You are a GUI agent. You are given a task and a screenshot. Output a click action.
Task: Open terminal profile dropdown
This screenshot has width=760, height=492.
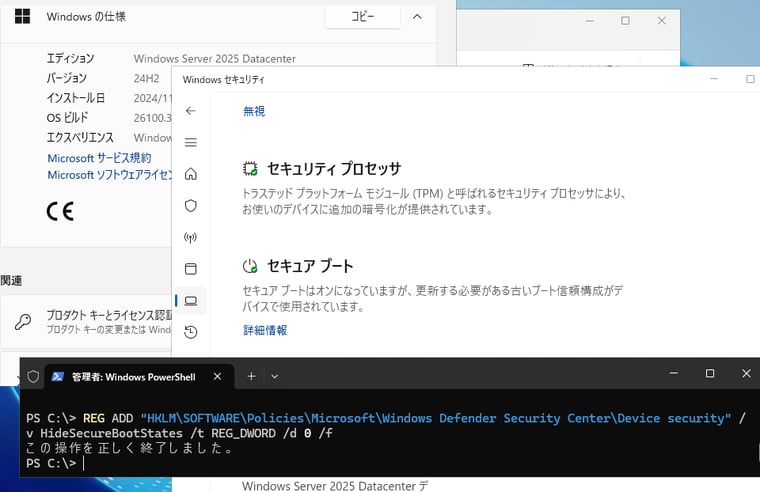[275, 376]
